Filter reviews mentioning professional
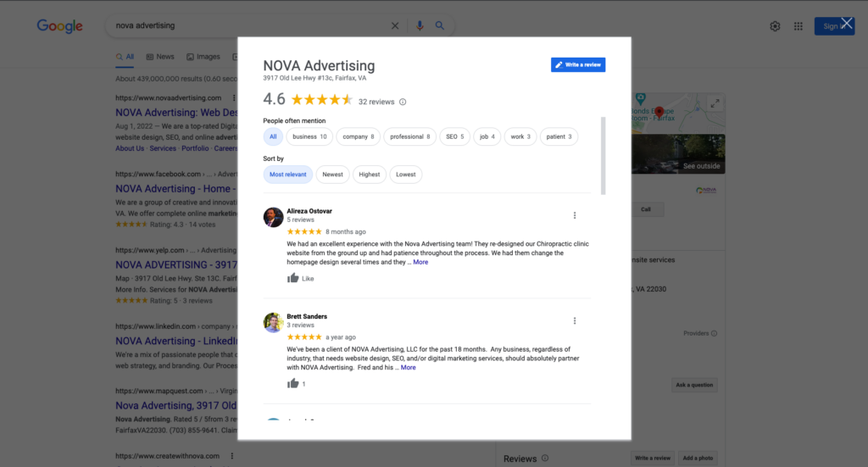This screenshot has width=868, height=467. [409, 136]
